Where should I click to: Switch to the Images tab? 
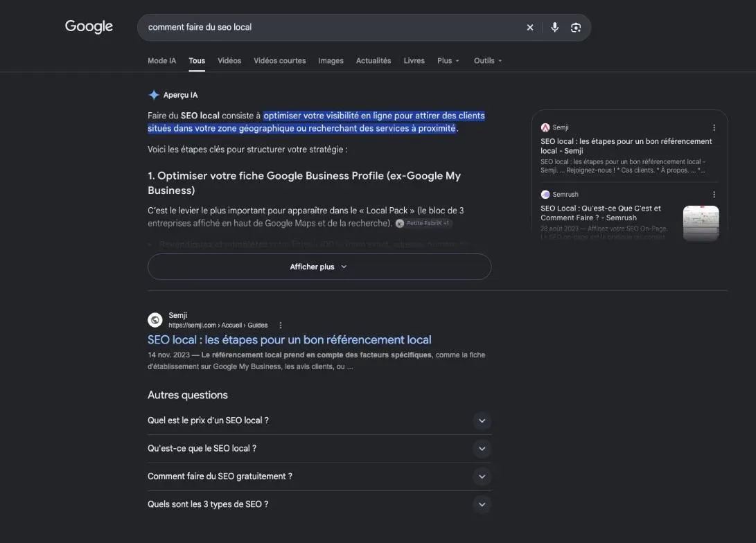[331, 61]
